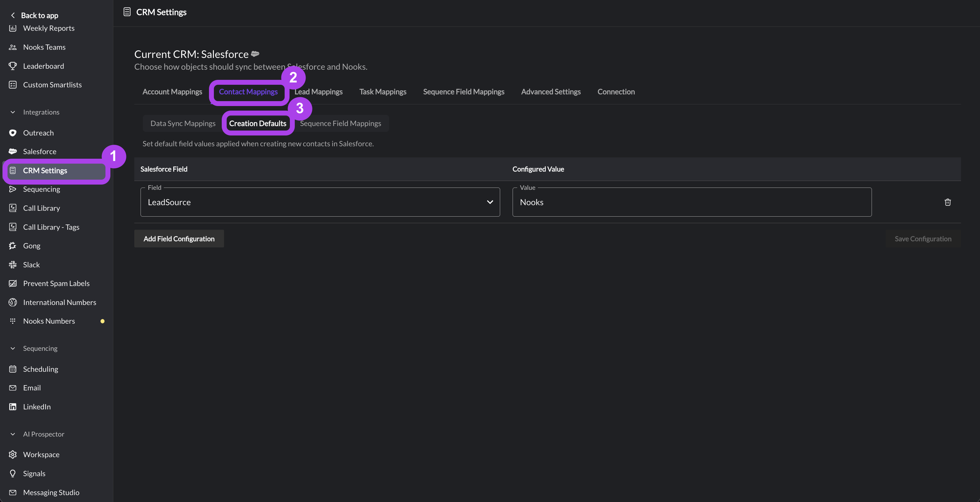
Task: Delete the LeadSource field configuration row
Action: point(948,202)
